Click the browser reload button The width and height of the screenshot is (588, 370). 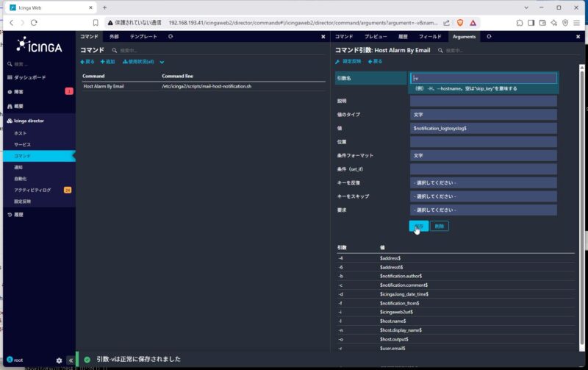pyautogui.click(x=34, y=23)
